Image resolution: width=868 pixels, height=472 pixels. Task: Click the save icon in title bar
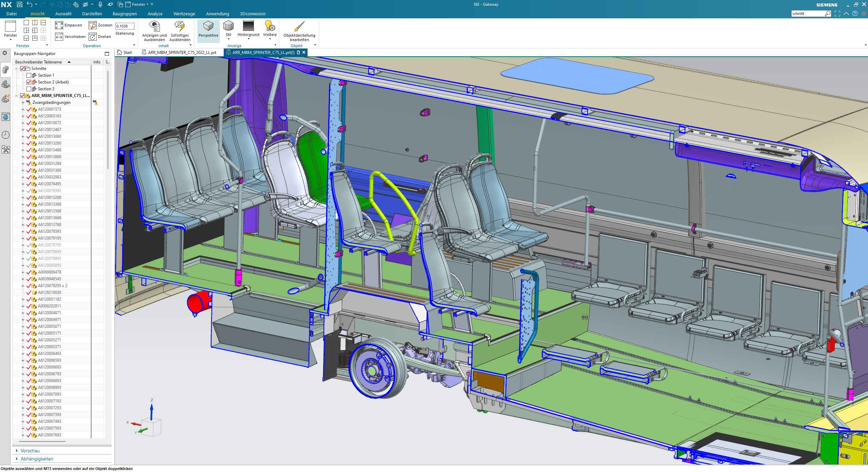click(20, 4)
